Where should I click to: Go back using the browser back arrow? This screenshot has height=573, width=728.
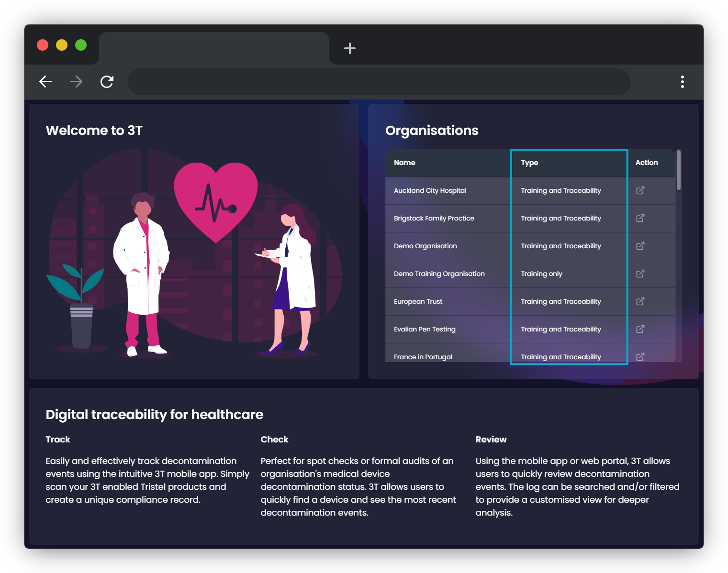[x=45, y=82]
